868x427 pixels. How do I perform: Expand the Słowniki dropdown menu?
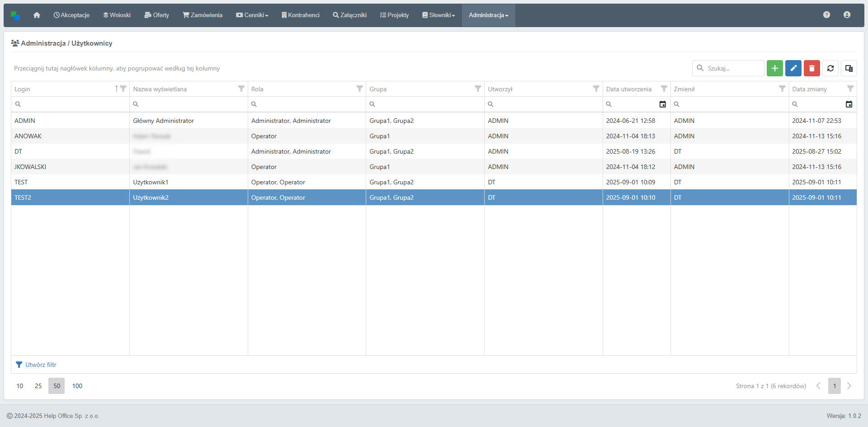point(439,15)
